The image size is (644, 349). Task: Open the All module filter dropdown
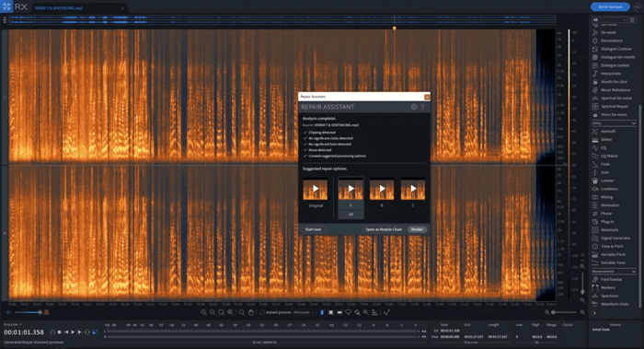609,19
